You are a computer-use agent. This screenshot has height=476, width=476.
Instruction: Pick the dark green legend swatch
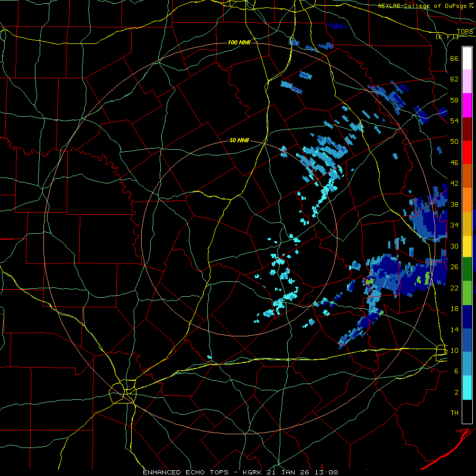467,269
